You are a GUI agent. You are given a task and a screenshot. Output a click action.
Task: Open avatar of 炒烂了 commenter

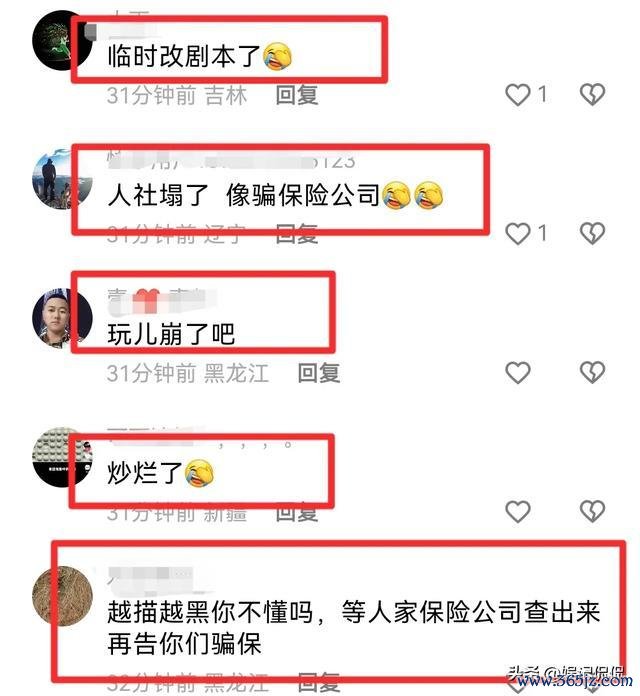click(x=63, y=457)
